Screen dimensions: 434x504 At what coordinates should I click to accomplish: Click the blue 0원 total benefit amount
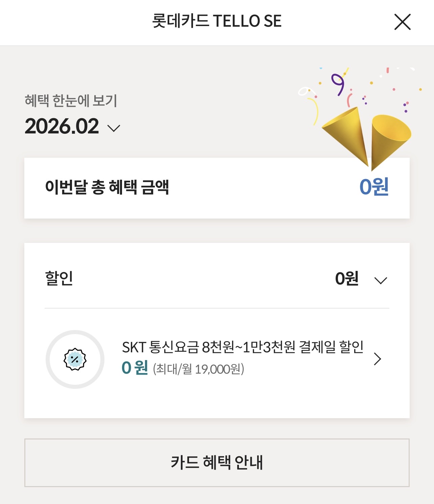point(373,187)
